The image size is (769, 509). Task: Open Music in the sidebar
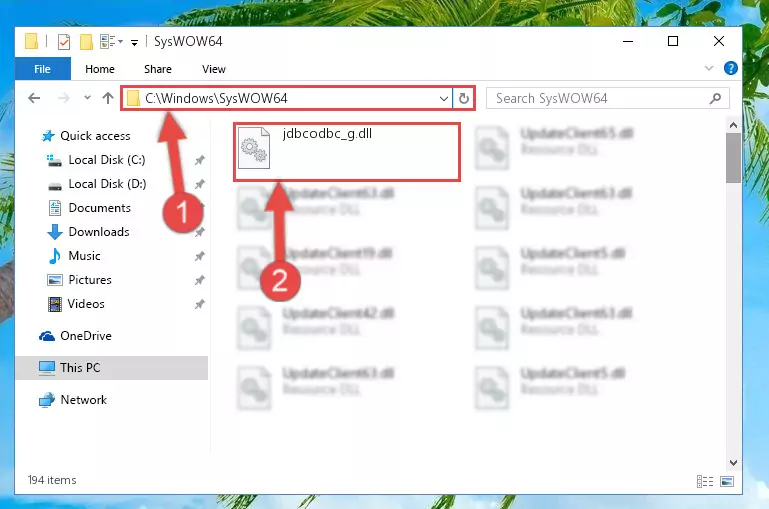pos(84,256)
